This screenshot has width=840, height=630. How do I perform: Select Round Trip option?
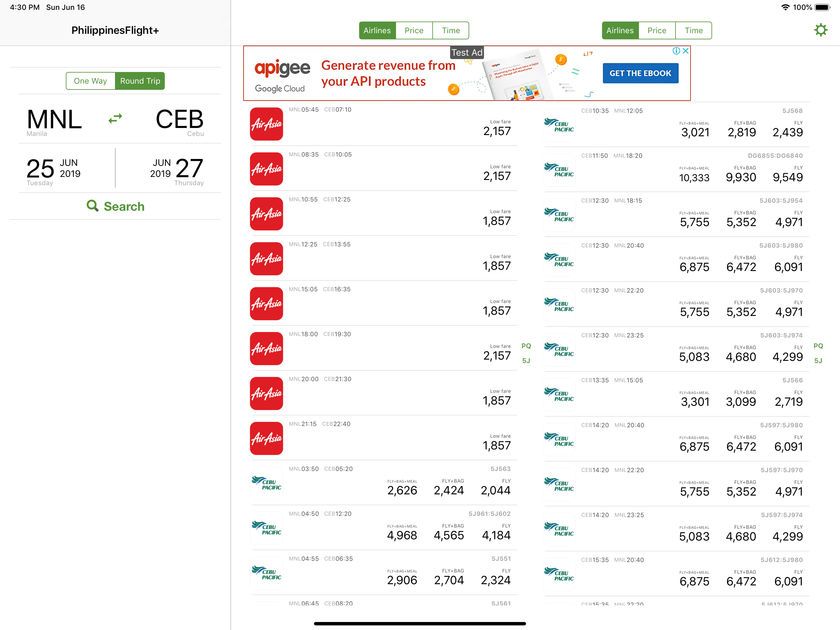click(140, 81)
